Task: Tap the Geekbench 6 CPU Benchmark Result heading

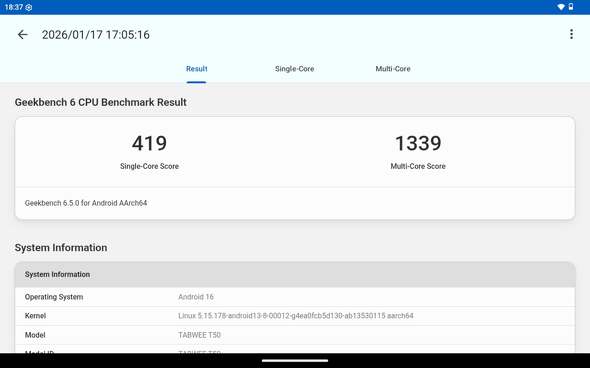Action: point(100,102)
